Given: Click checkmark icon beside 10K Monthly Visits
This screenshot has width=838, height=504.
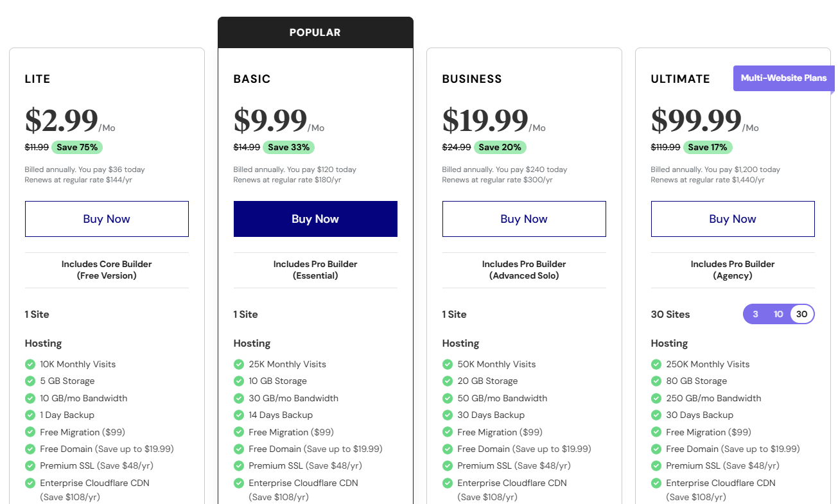Looking at the screenshot, I should [x=30, y=364].
